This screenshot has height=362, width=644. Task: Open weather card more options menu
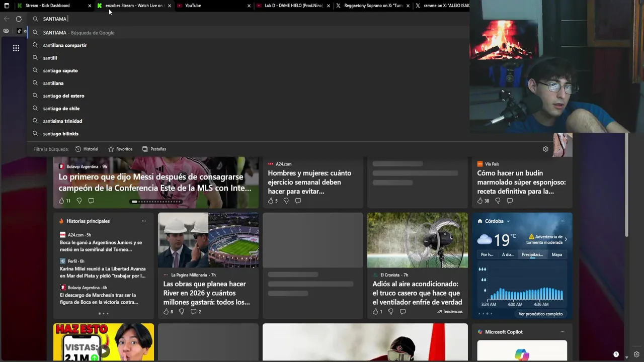(x=562, y=221)
